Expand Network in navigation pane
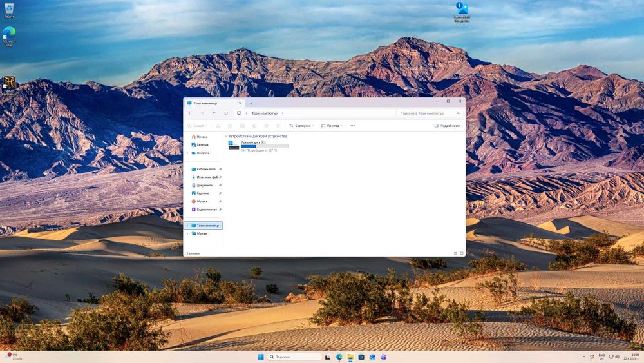 tap(187, 233)
